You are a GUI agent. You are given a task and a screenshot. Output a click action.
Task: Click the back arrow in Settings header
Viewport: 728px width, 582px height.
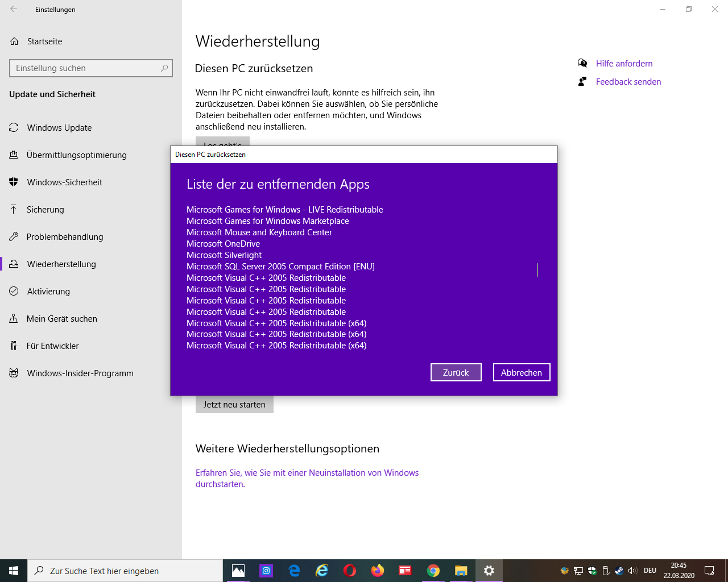tap(14, 9)
